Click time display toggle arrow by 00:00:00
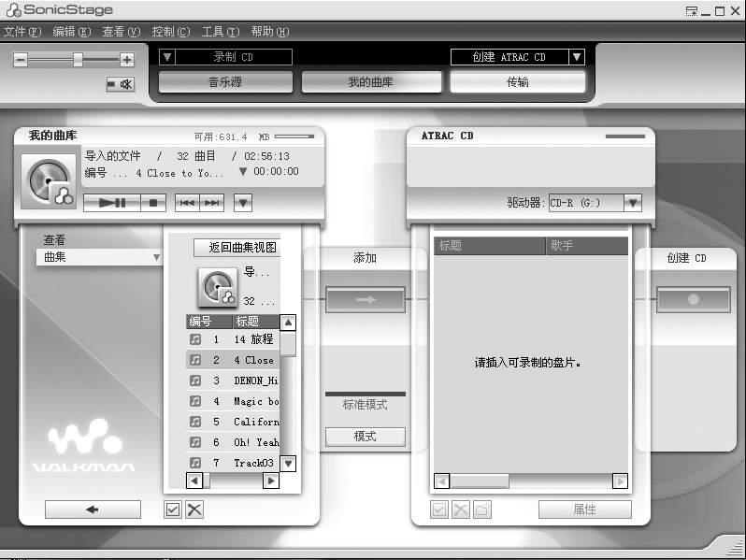The image size is (746, 560). [x=243, y=171]
